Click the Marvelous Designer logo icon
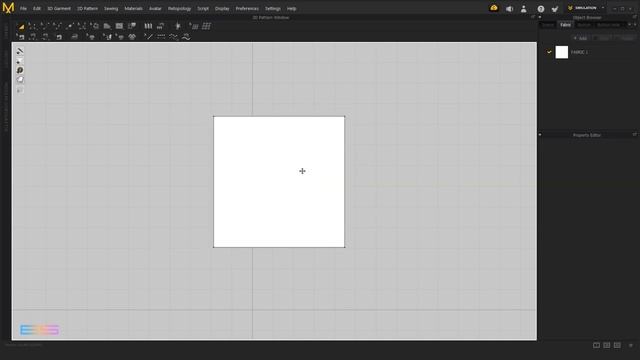 [8, 8]
